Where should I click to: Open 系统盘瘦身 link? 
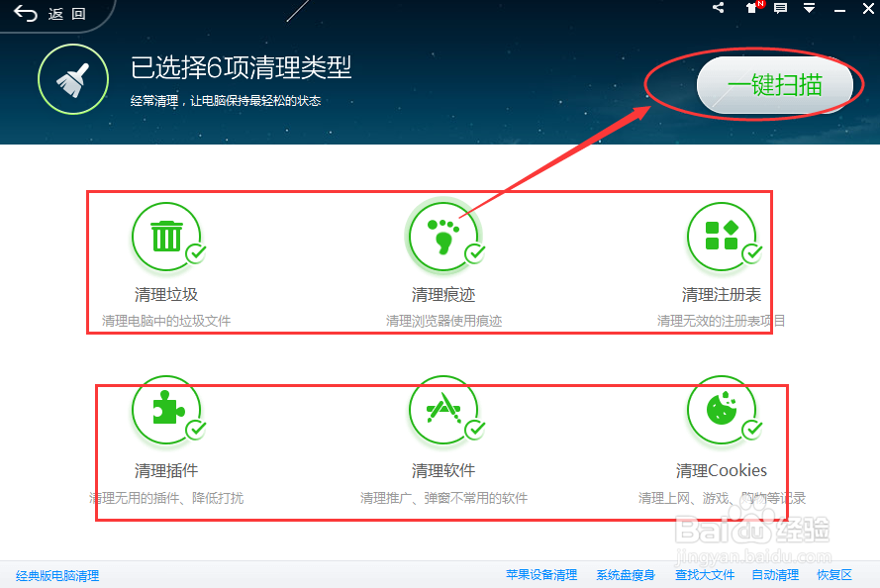coord(626,575)
